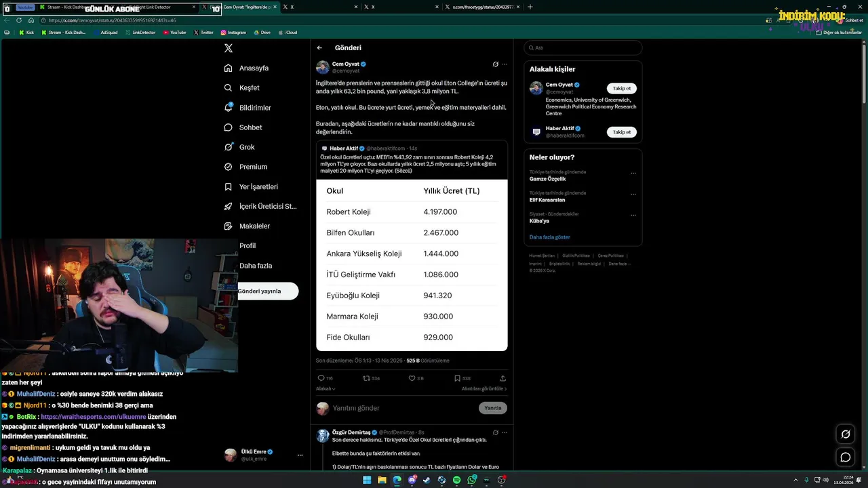The width and height of the screenshot is (868, 488).
Task: Click the share icon on the post
Action: tap(502, 378)
